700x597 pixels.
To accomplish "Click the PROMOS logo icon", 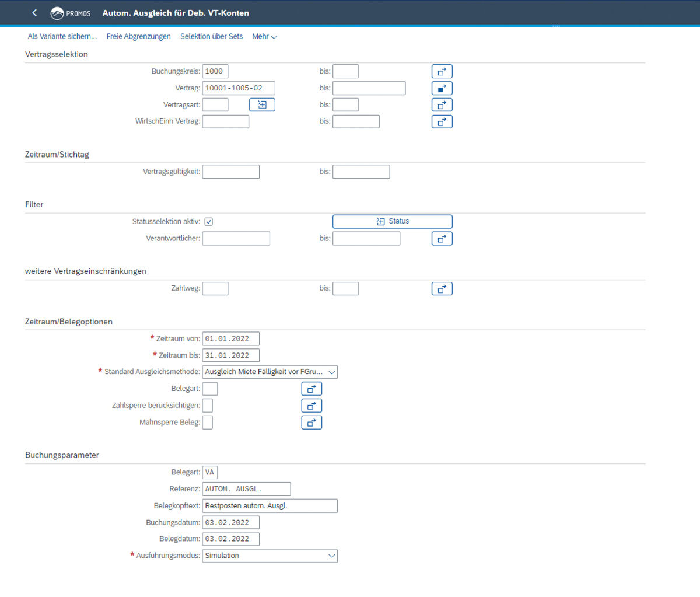I will coord(57,13).
